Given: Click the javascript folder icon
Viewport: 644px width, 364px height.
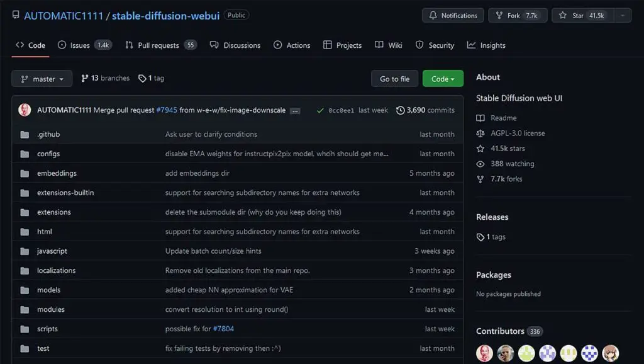Looking at the screenshot, I should click(25, 251).
